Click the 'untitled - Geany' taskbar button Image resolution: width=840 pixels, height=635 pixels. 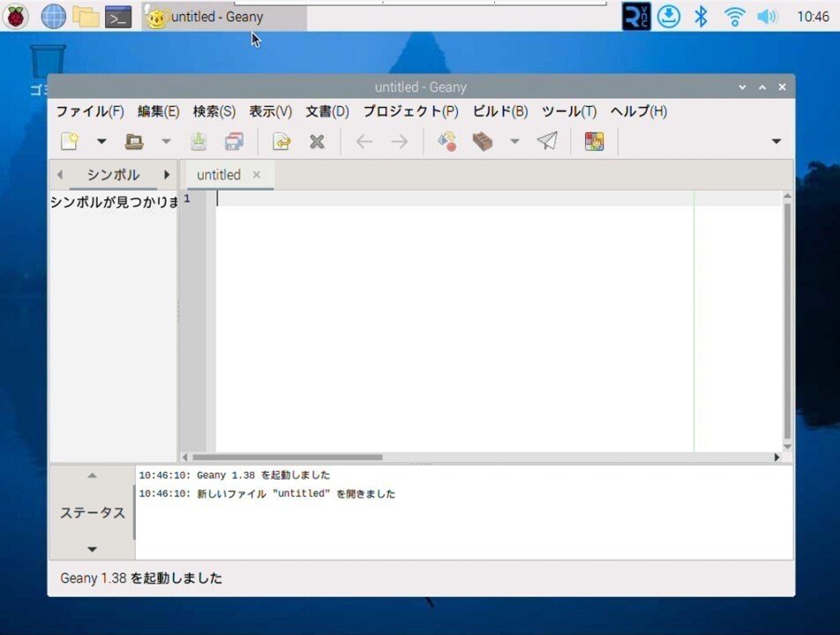coord(224,17)
